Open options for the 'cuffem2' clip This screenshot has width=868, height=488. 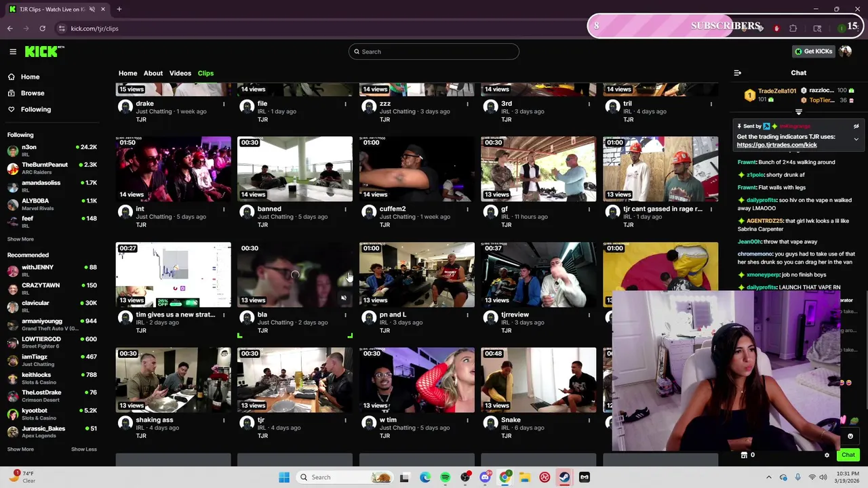click(467, 209)
